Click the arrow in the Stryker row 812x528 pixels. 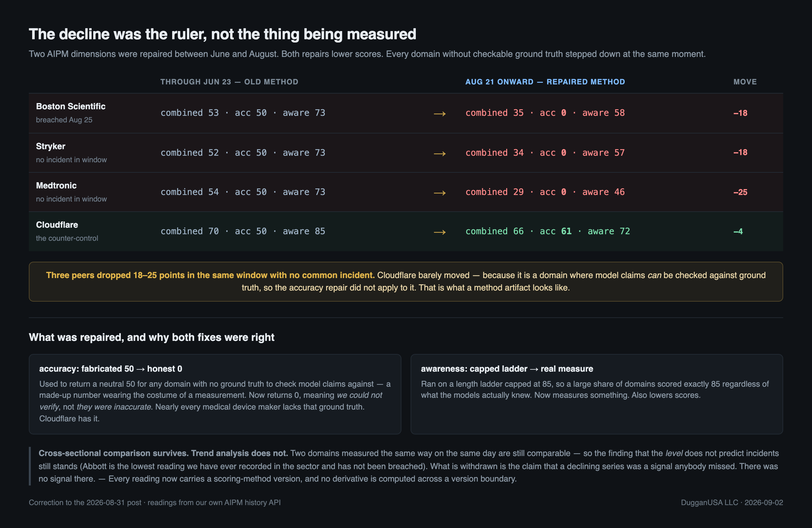(x=439, y=153)
